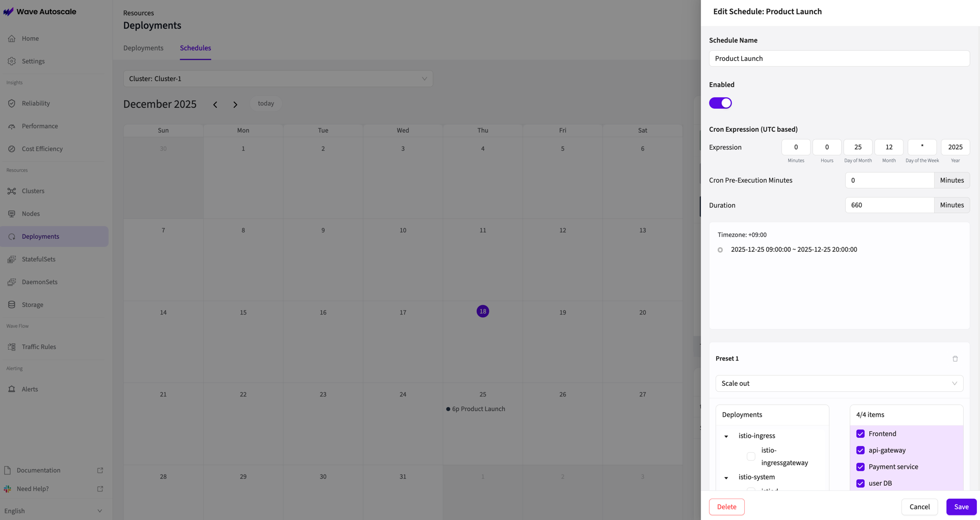Edit the cron Hours field
The height and width of the screenshot is (520, 980).
[827, 147]
